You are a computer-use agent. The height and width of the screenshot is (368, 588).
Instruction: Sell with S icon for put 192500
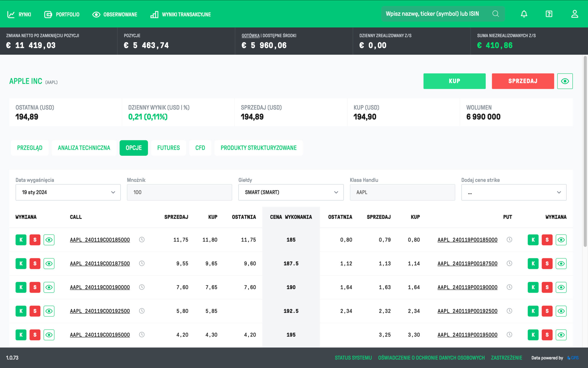pyautogui.click(x=547, y=311)
